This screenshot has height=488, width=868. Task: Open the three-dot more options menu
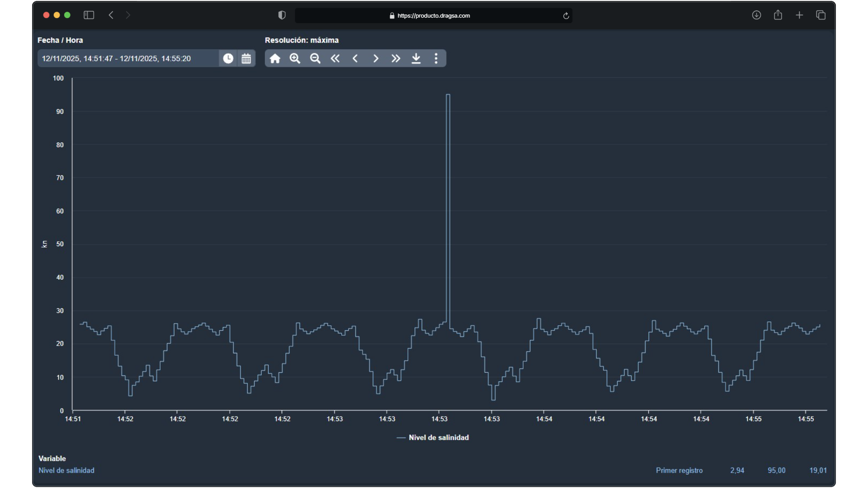pos(436,59)
